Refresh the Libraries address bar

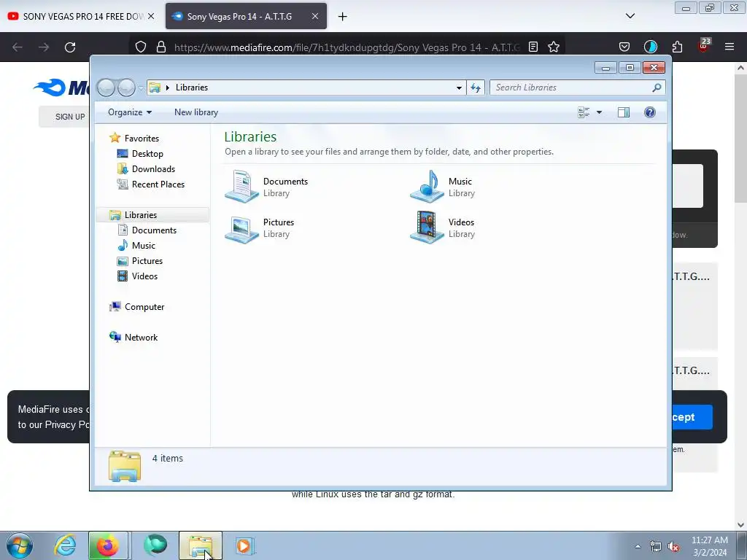[476, 87]
